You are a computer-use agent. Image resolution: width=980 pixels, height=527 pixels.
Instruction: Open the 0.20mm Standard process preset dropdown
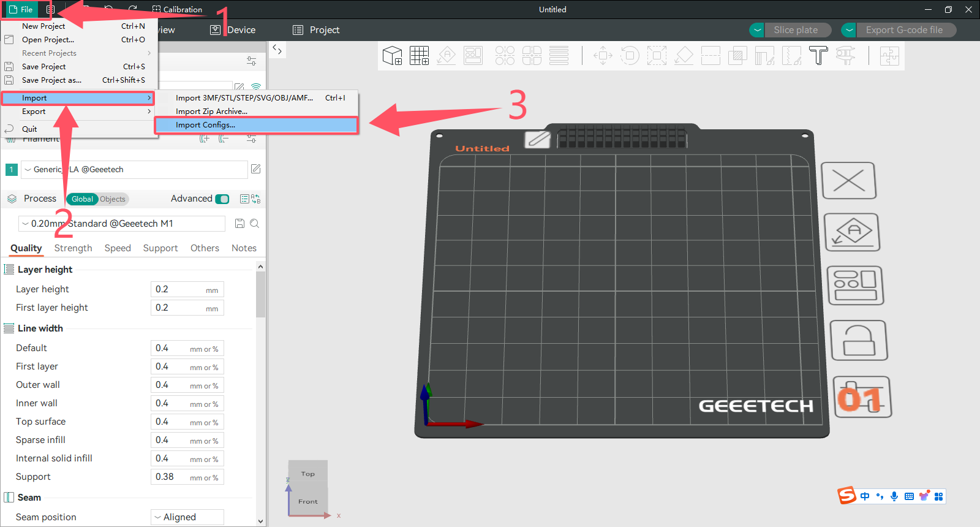(122, 224)
